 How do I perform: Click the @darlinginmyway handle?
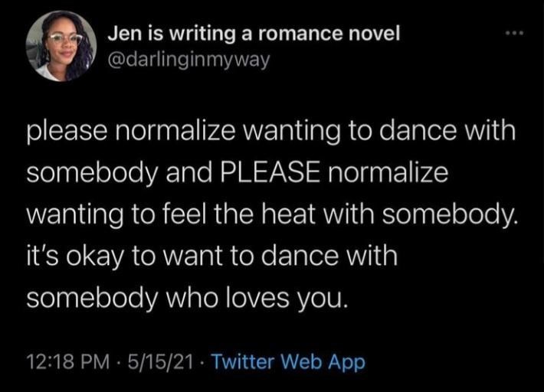[x=188, y=59]
